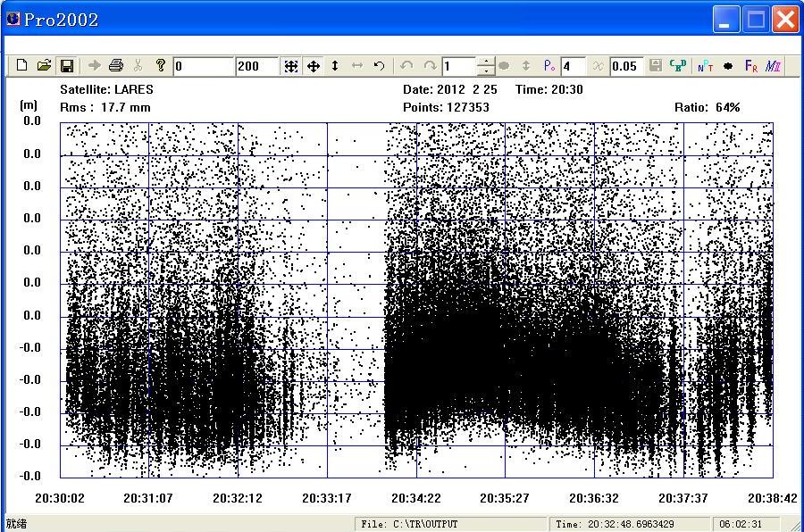Viewport: 804px width, 532px height.
Task: Click the gray right arrow icon
Action: [x=95, y=65]
